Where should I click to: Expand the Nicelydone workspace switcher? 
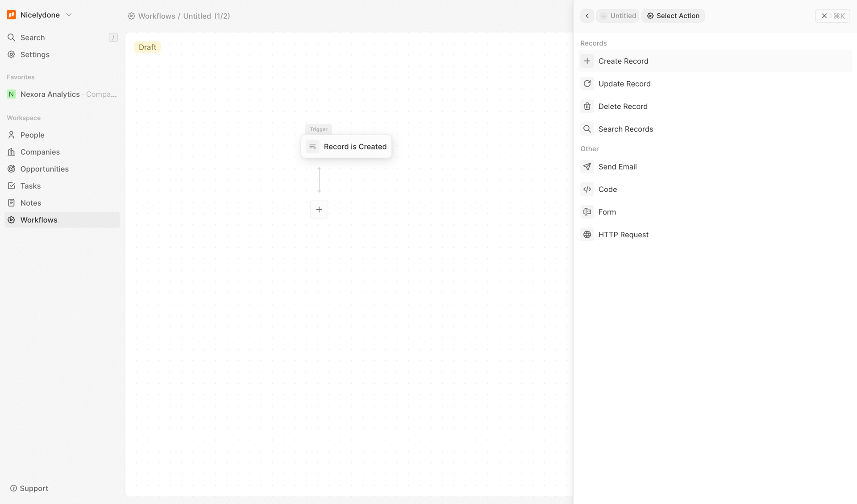point(69,15)
